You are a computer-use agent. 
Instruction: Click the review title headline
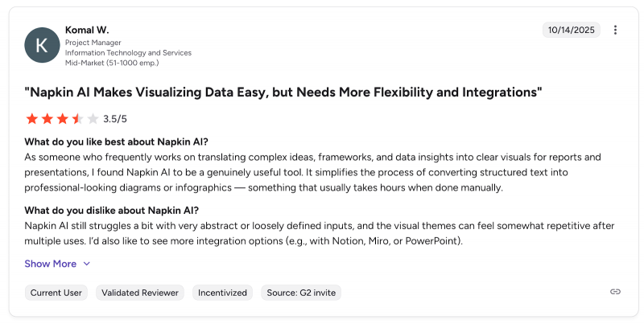283,92
